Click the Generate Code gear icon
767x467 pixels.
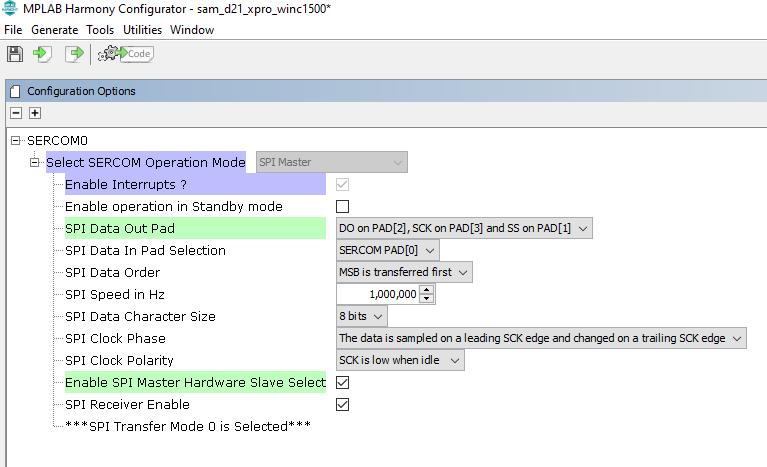[125, 54]
